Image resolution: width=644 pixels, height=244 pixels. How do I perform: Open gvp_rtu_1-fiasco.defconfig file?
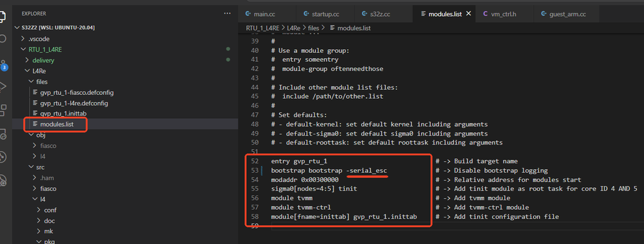(77, 92)
